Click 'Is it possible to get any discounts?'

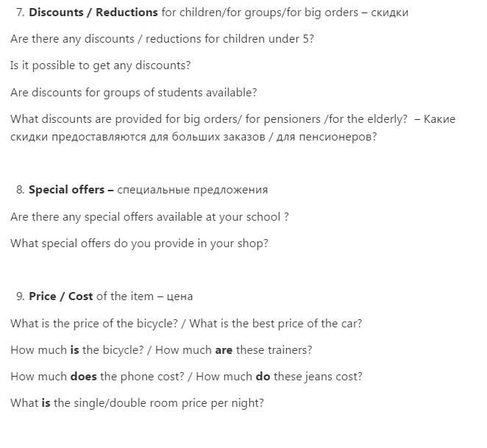(x=100, y=65)
